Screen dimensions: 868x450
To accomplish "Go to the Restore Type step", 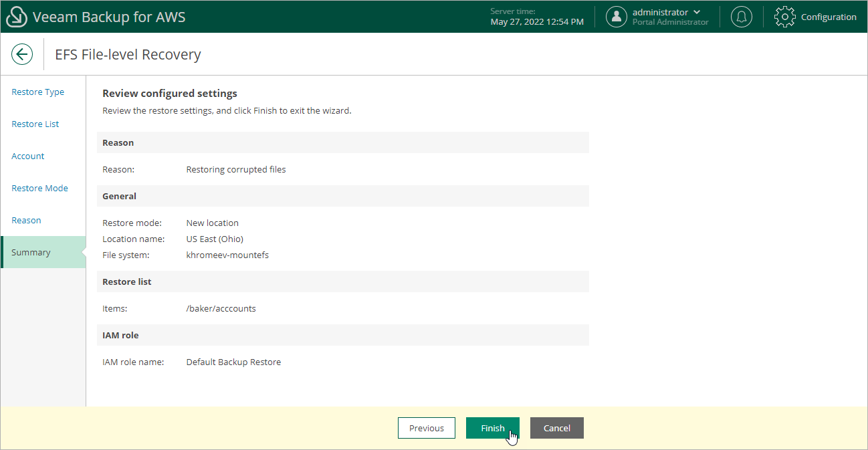I will [37, 92].
